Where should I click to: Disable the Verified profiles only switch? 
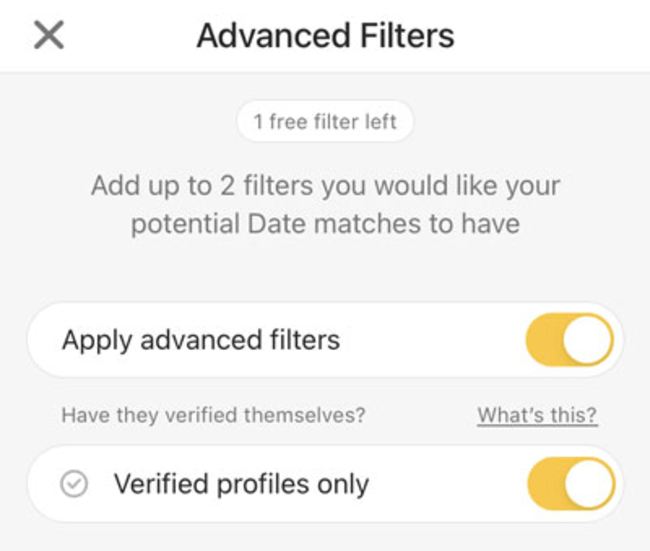(569, 485)
